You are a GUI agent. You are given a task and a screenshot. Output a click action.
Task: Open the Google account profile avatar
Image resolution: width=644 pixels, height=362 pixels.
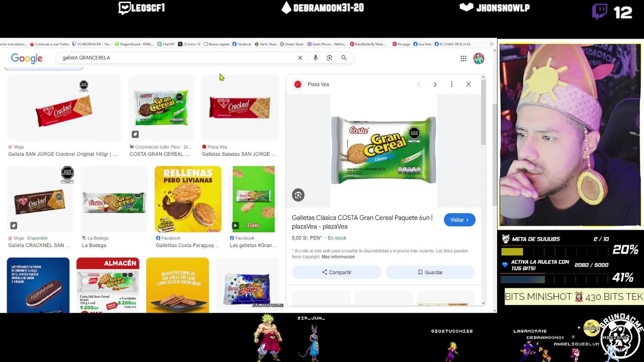[x=478, y=58]
